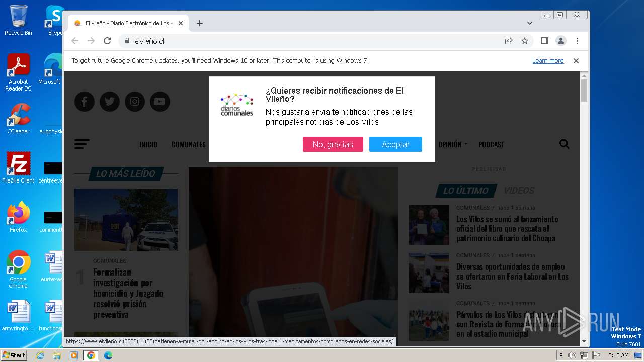
Task: Open El Vileño Instagram page icon
Action: (x=135, y=102)
